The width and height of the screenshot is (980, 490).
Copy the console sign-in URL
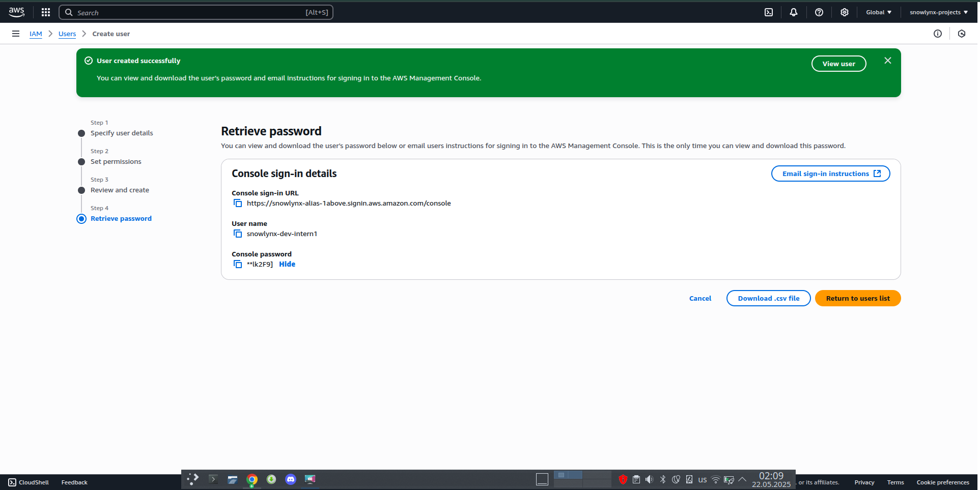tap(238, 203)
